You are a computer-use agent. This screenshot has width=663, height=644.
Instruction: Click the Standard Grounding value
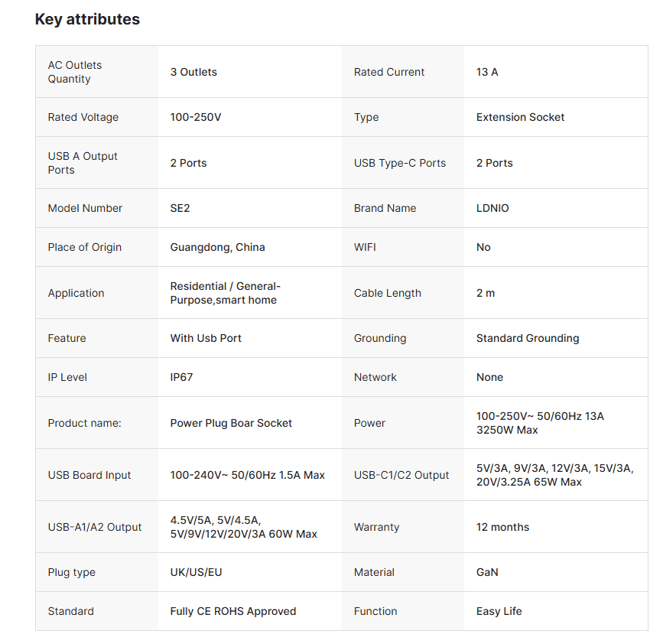[x=528, y=338]
